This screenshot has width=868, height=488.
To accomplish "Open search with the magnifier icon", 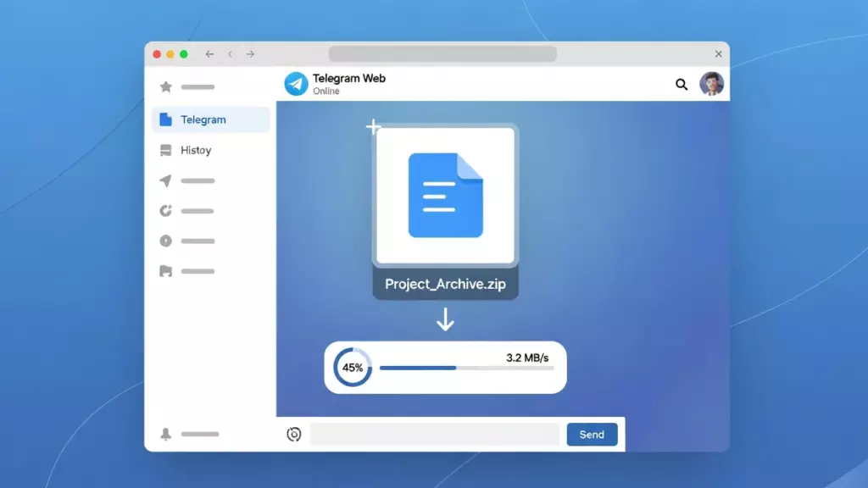I will click(x=682, y=84).
